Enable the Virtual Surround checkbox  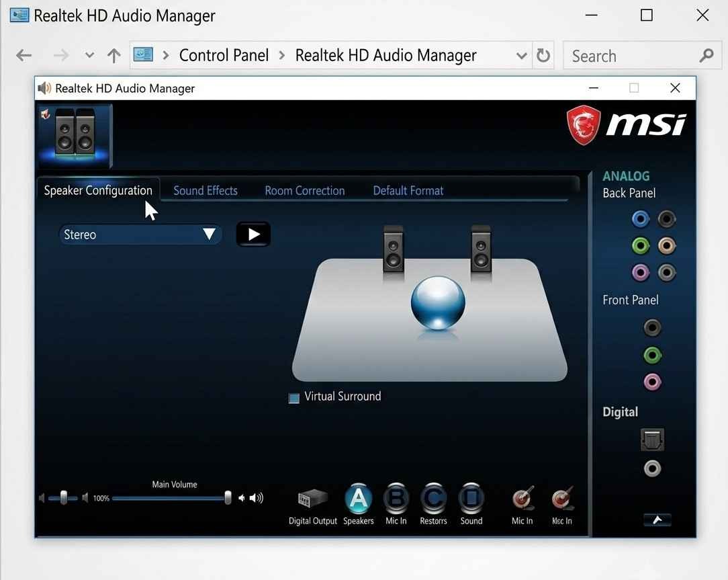[294, 399]
